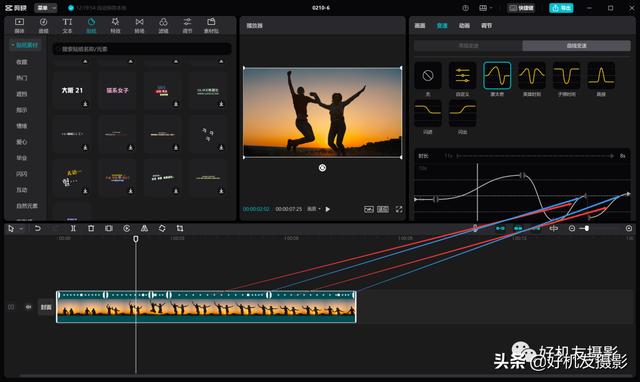Click the Shortcuts (快捷键) button

522,8
